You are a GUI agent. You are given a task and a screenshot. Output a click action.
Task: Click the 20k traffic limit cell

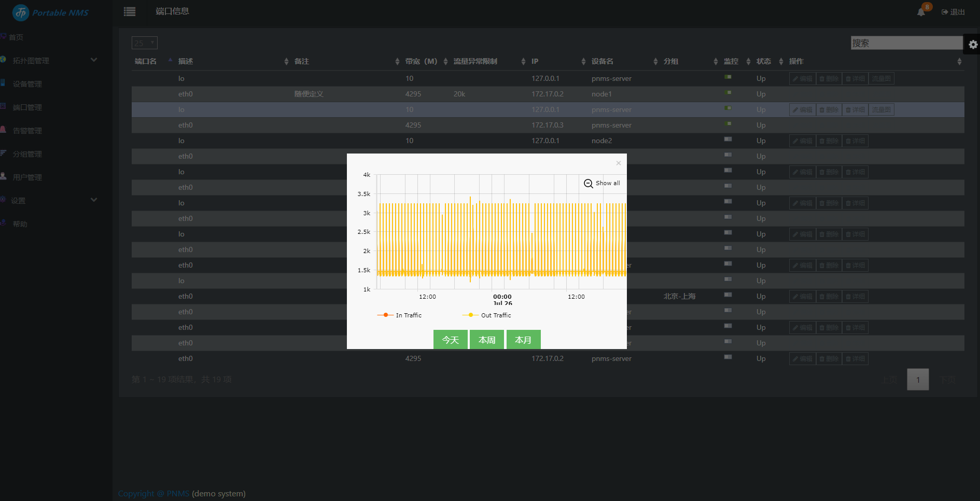(459, 94)
